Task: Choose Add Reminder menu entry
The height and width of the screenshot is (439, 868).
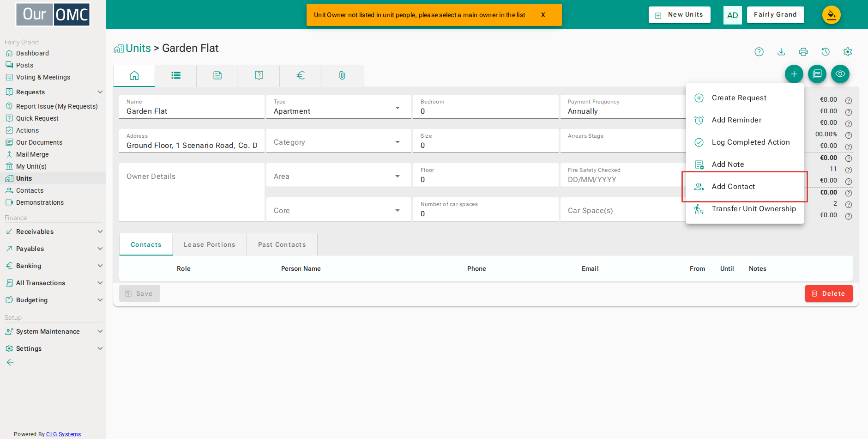Action: [745, 120]
